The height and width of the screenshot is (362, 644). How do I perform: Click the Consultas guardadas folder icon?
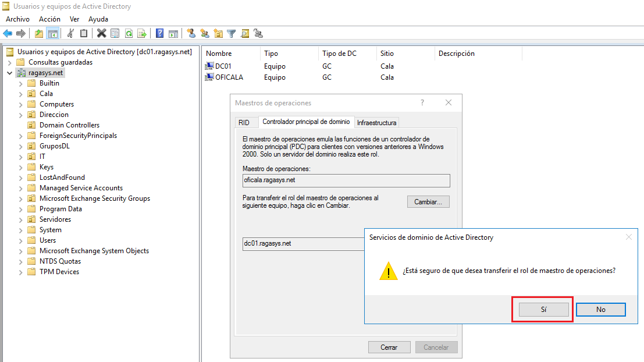coord(20,62)
